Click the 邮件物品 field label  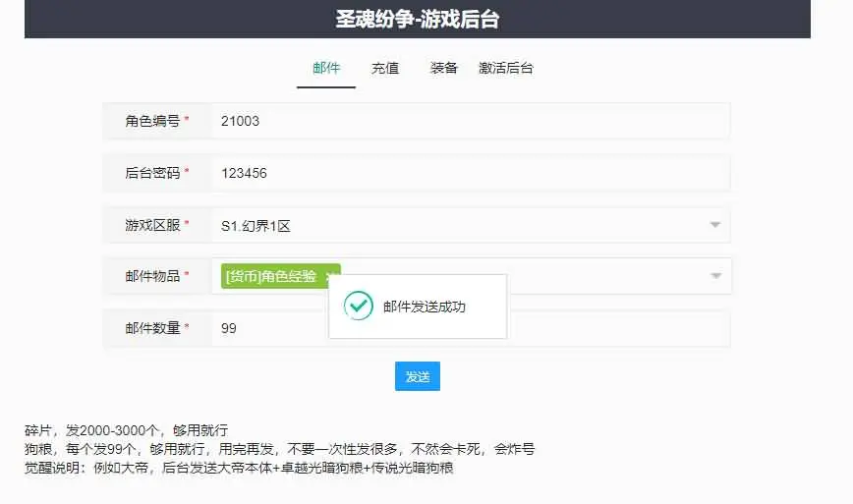[x=152, y=276]
